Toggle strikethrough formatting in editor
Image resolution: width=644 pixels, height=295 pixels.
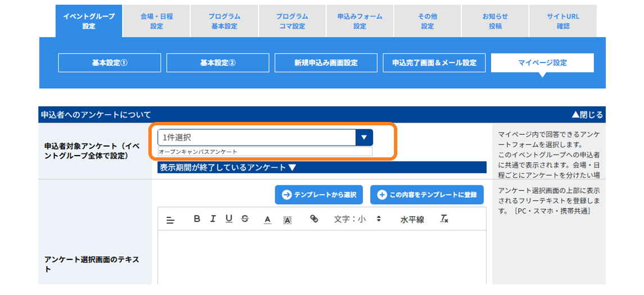click(245, 219)
